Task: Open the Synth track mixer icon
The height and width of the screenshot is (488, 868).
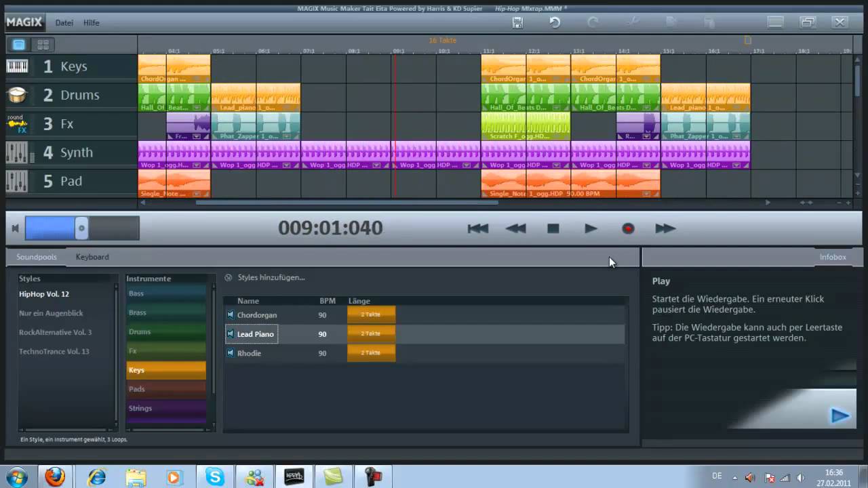Action: (18, 152)
